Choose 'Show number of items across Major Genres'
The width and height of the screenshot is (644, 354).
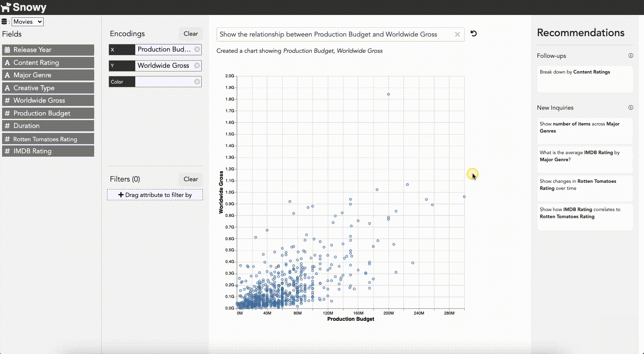[584, 130]
